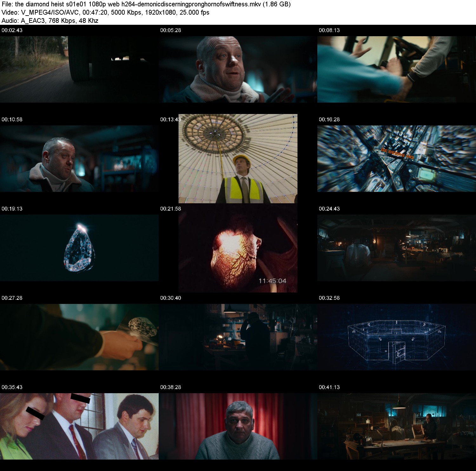Click the 00:30:40 timestamp label
Screen dimensions: 476x471
[x=171, y=298]
